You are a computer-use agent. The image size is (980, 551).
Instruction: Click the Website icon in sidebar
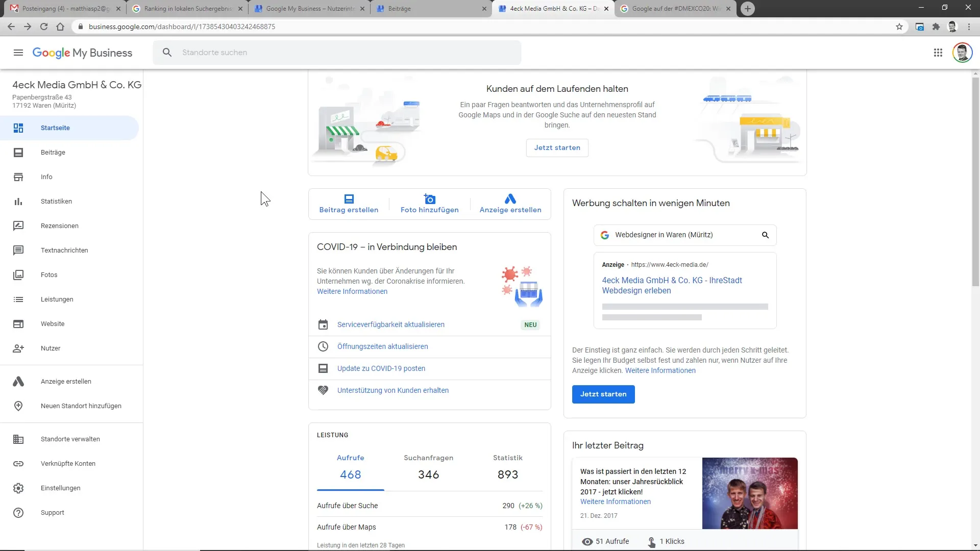coord(18,324)
